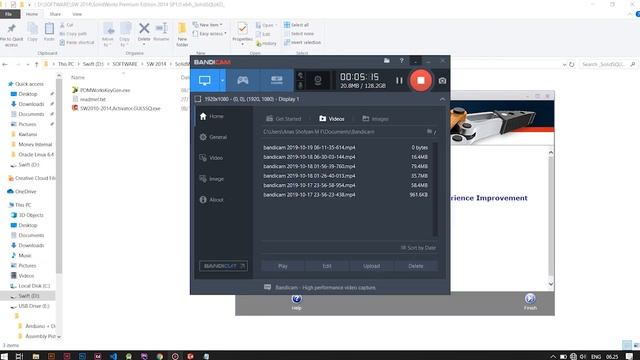Image resolution: width=640 pixels, height=360 pixels.
Task: Open the File tab in File Explorer
Action: 9,14
